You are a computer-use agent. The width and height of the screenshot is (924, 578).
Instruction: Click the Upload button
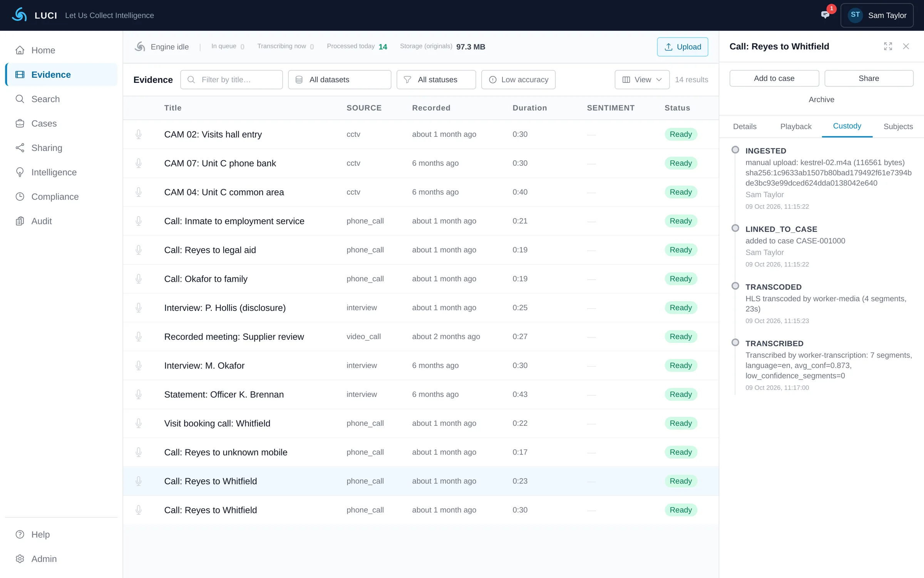click(x=683, y=47)
